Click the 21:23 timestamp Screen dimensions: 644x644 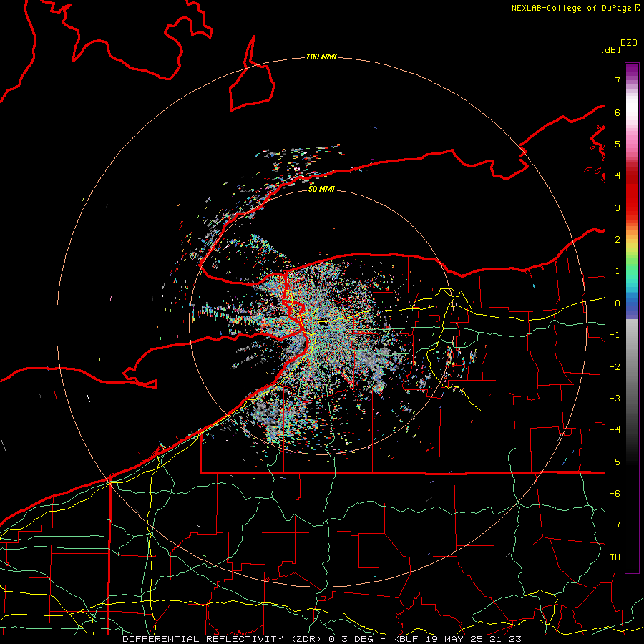(506, 639)
